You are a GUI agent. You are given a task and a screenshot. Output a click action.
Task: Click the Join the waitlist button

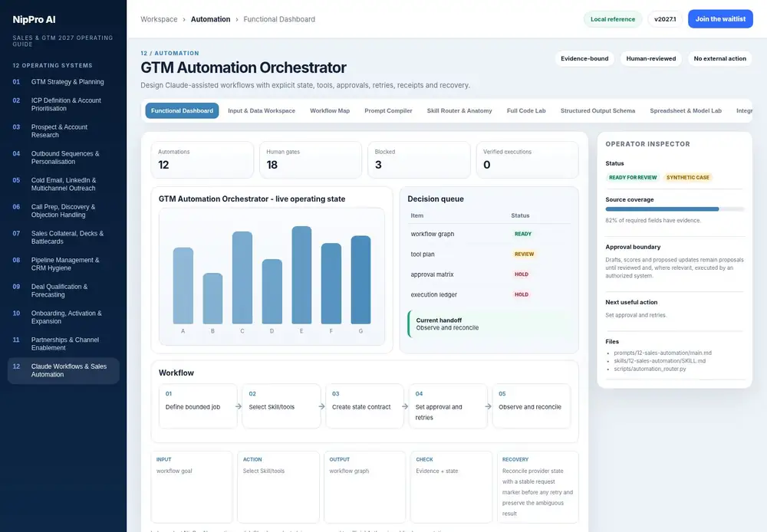[720, 19]
